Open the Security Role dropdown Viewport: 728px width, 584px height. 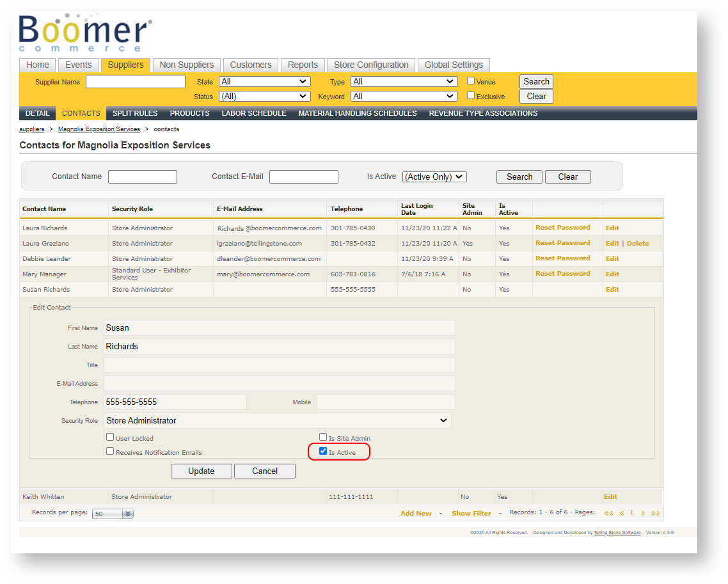pos(278,421)
